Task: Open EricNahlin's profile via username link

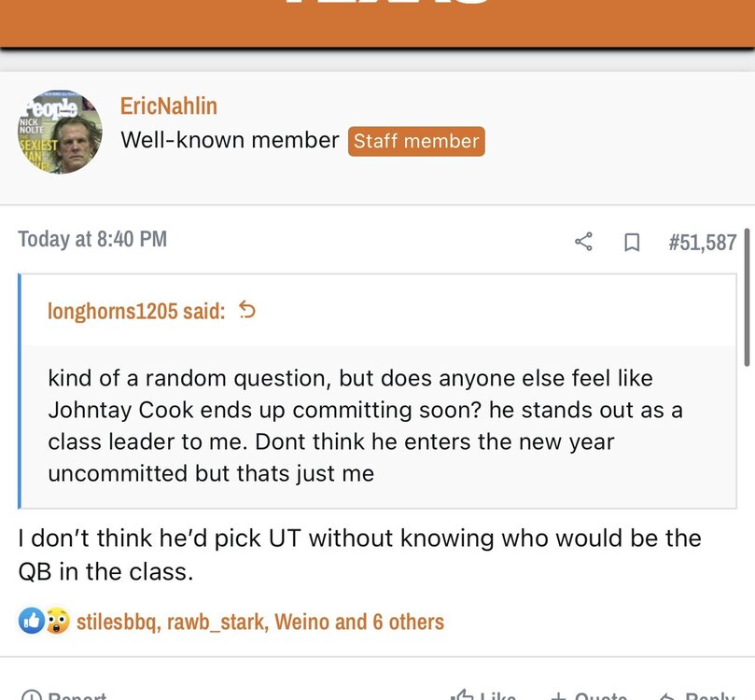Action: tap(169, 106)
